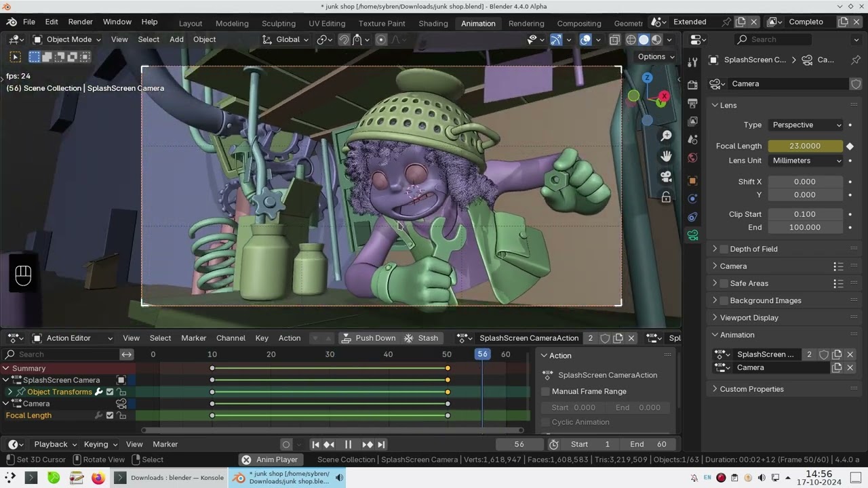Open the Channel menu in Action Editor

click(x=231, y=338)
